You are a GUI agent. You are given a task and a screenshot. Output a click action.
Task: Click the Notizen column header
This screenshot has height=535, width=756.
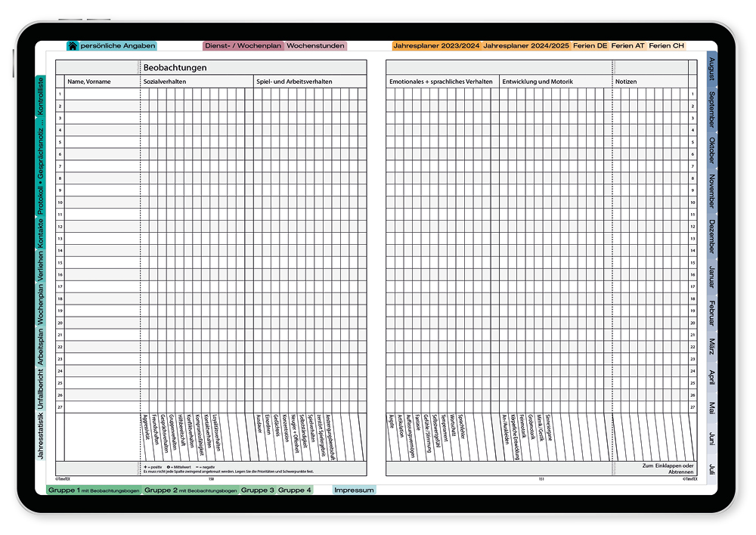click(x=626, y=82)
